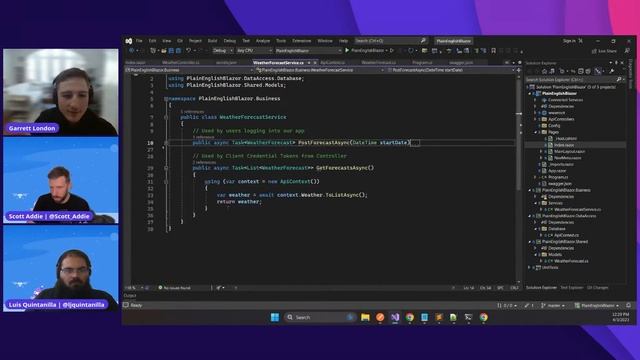Switch to the Git Changes panel tab
The height and width of the screenshot is (360, 640).
(x=597, y=288)
